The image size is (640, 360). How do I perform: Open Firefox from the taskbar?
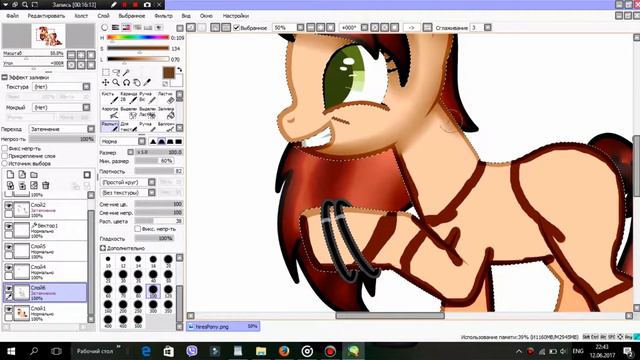click(284, 351)
